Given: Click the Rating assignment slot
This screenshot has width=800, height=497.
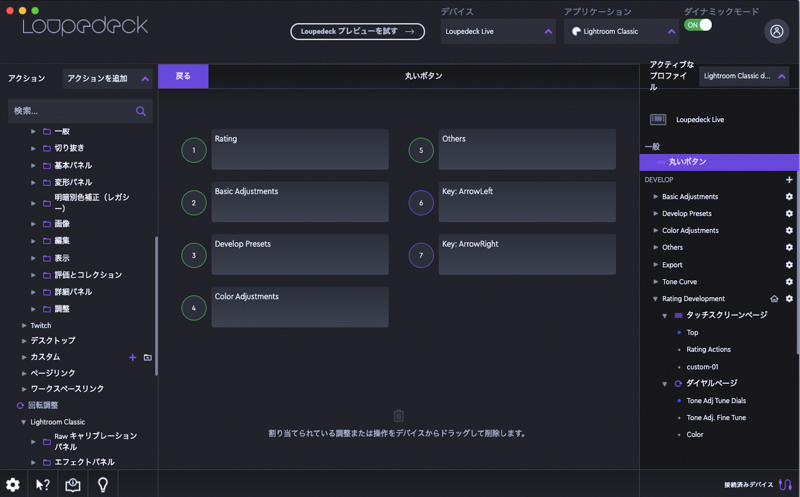Looking at the screenshot, I should [x=300, y=150].
